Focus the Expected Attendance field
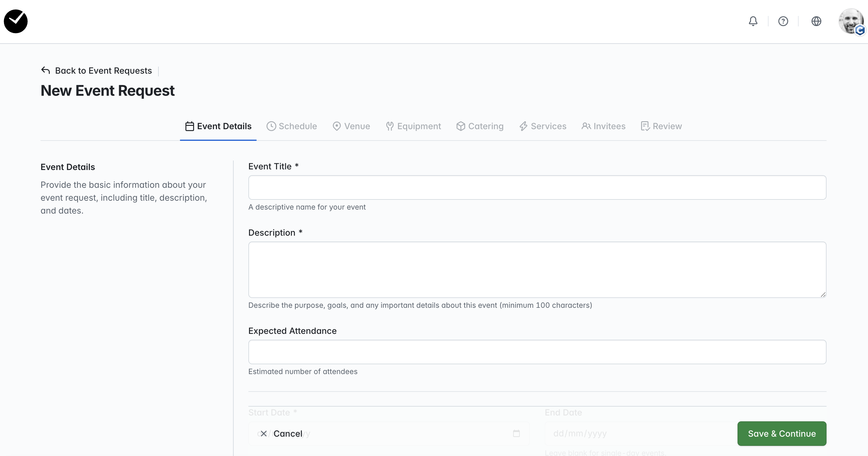Image resolution: width=868 pixels, height=456 pixels. click(537, 352)
